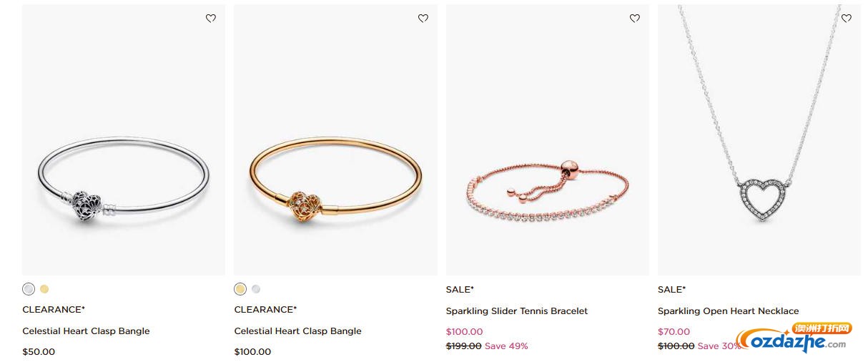The image size is (868, 362).
Task: Click wishlist heart on Sparkling Slider Tennis Bracelet
Action: click(635, 19)
